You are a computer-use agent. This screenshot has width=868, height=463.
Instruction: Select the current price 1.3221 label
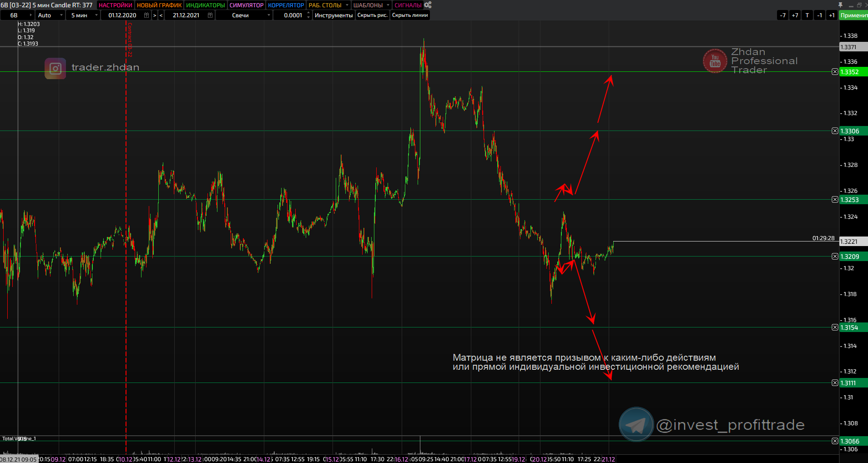853,242
